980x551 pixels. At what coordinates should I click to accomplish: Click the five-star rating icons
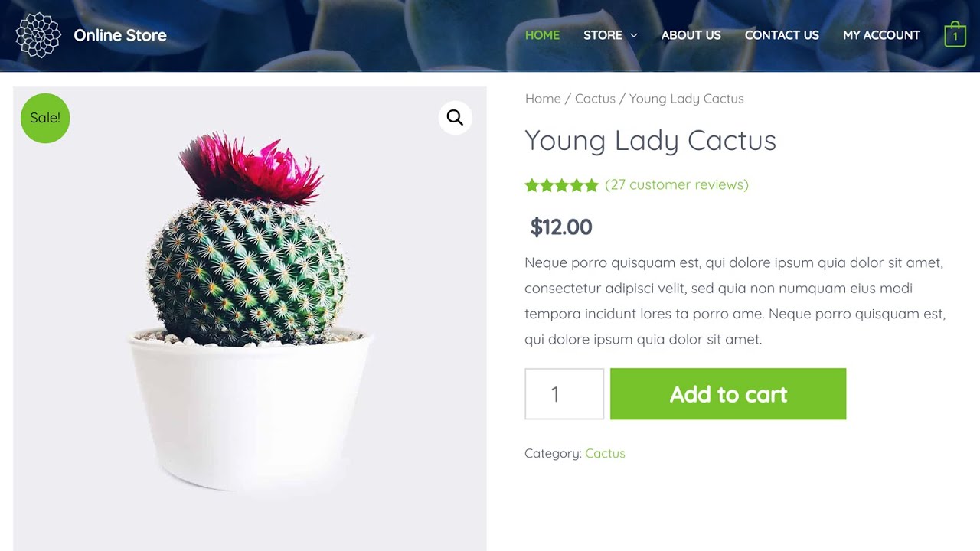click(561, 185)
